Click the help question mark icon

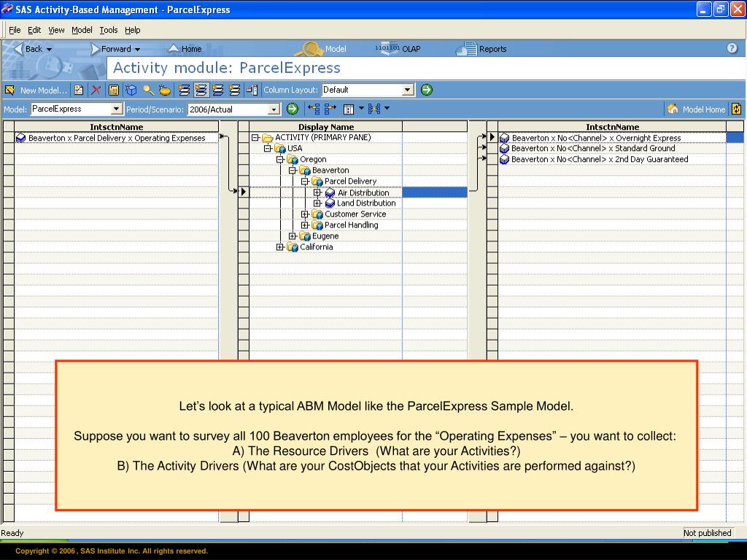coord(732,48)
